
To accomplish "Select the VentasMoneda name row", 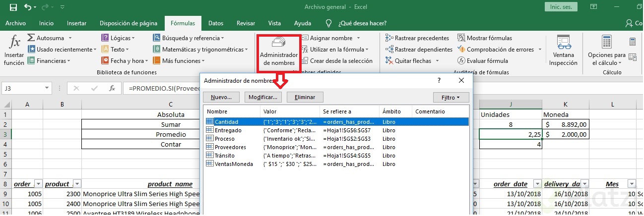I will [336, 164].
